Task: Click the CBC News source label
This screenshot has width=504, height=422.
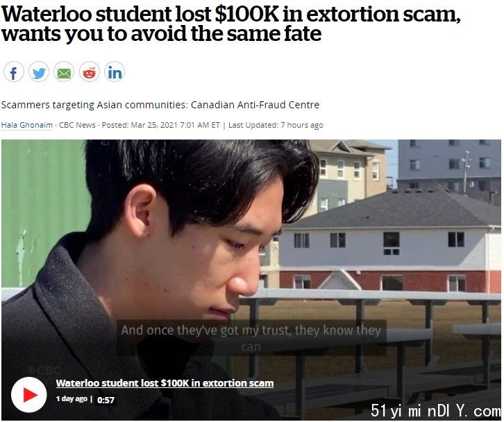Action: pos(78,125)
